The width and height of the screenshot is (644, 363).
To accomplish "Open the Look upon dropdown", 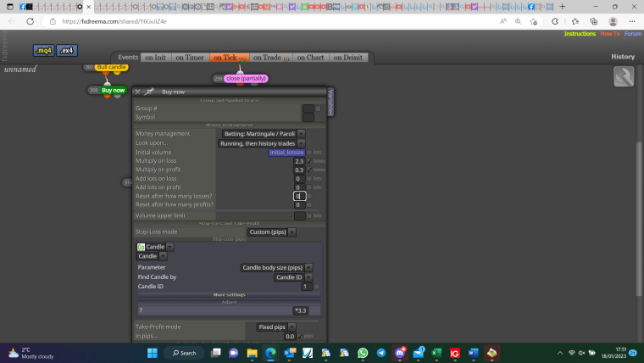I will point(261,143).
